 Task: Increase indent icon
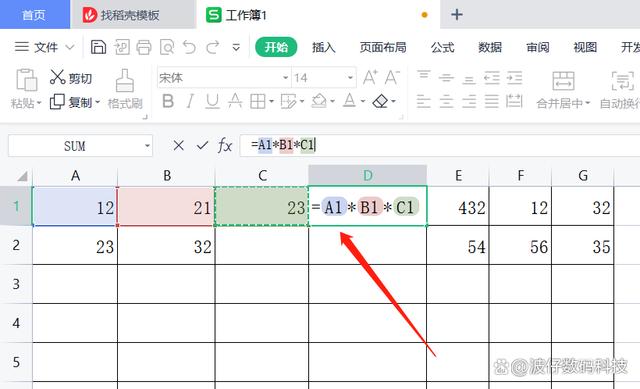514,78
